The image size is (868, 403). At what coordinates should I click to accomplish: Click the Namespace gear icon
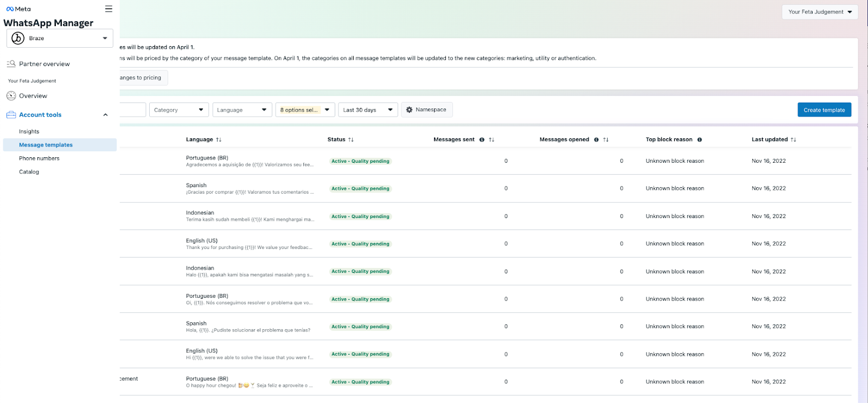point(410,110)
